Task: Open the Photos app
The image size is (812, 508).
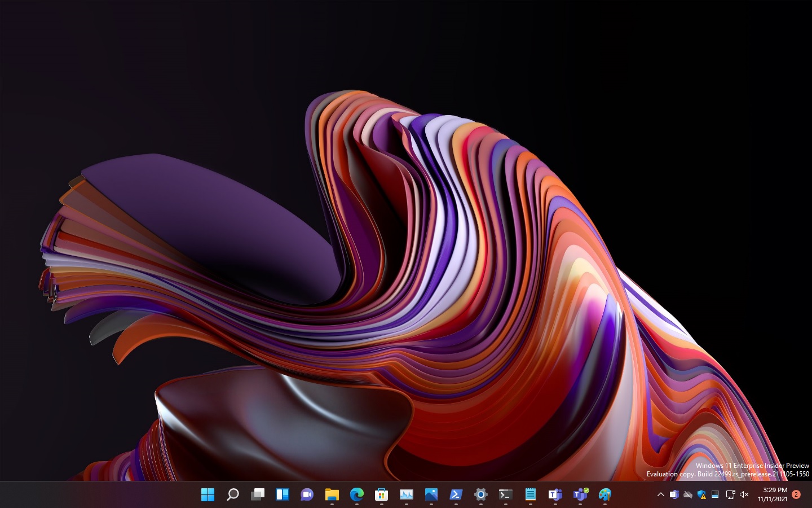Action: 431,495
